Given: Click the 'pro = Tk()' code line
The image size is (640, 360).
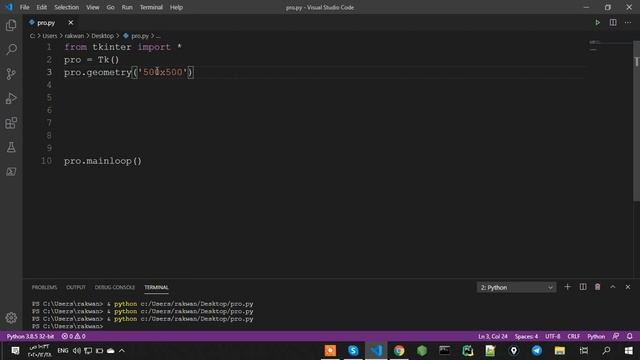Looking at the screenshot, I should point(91,60).
